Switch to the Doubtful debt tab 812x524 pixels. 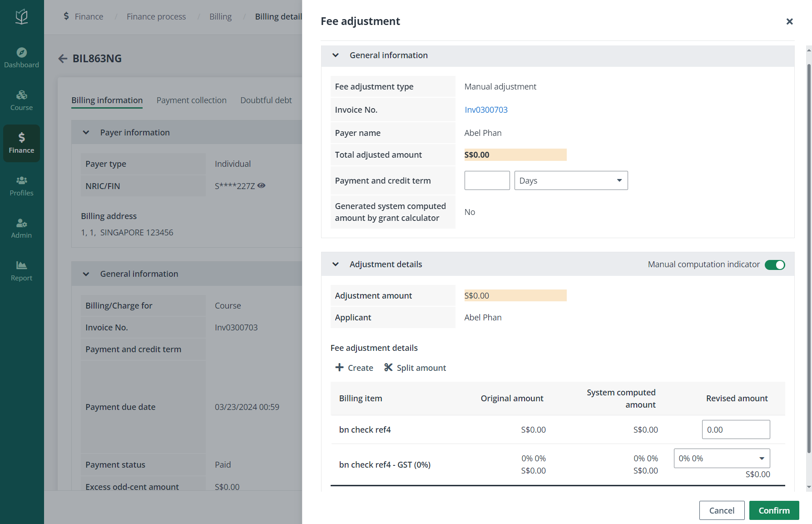coord(266,100)
